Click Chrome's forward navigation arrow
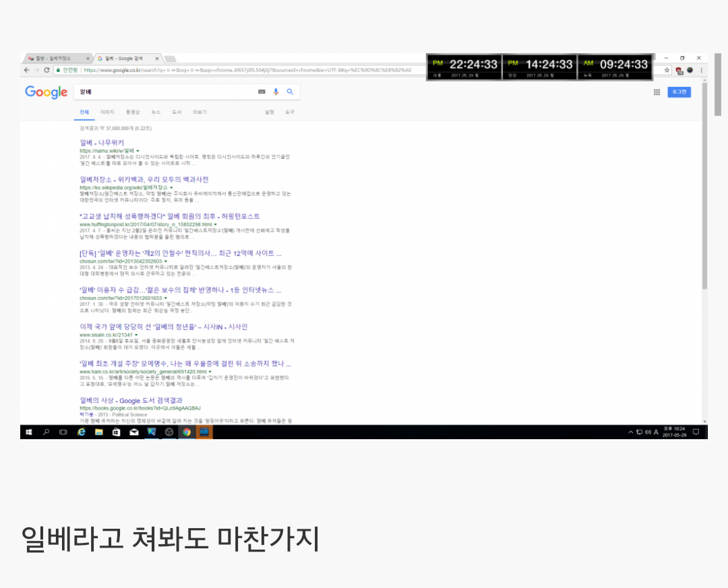The image size is (728, 588). tap(36, 70)
